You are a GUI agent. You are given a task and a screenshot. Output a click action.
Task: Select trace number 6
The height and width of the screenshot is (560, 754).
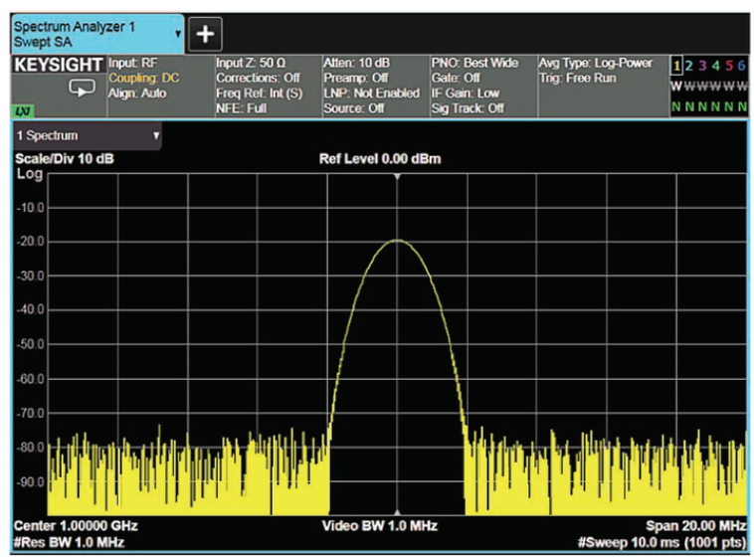point(742,65)
